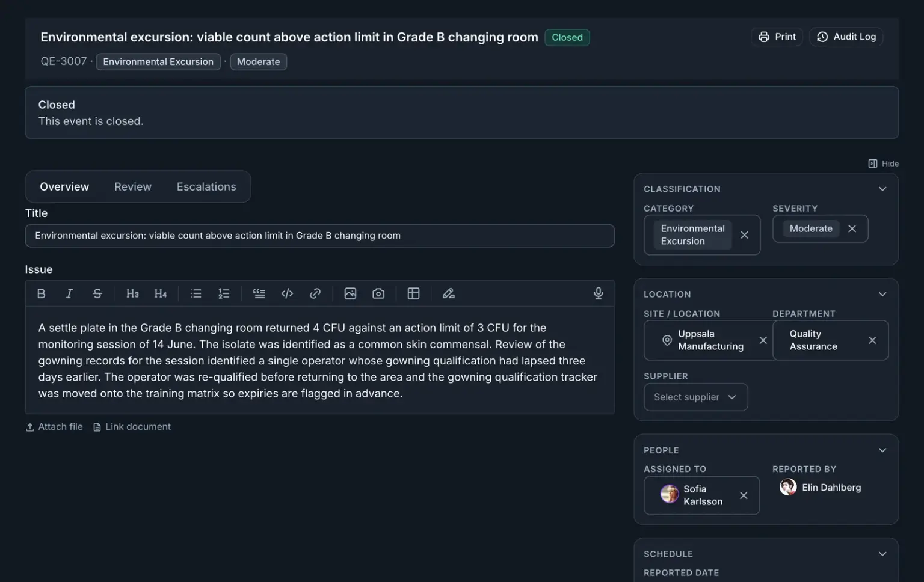The image size is (924, 582).
Task: Click the Moderate tag beside QE-3007
Action: 259,62
